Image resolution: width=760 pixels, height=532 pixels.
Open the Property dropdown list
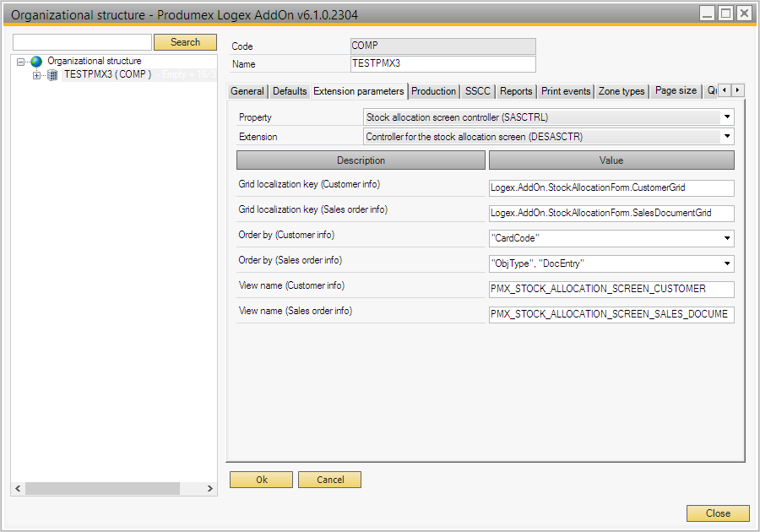click(726, 117)
